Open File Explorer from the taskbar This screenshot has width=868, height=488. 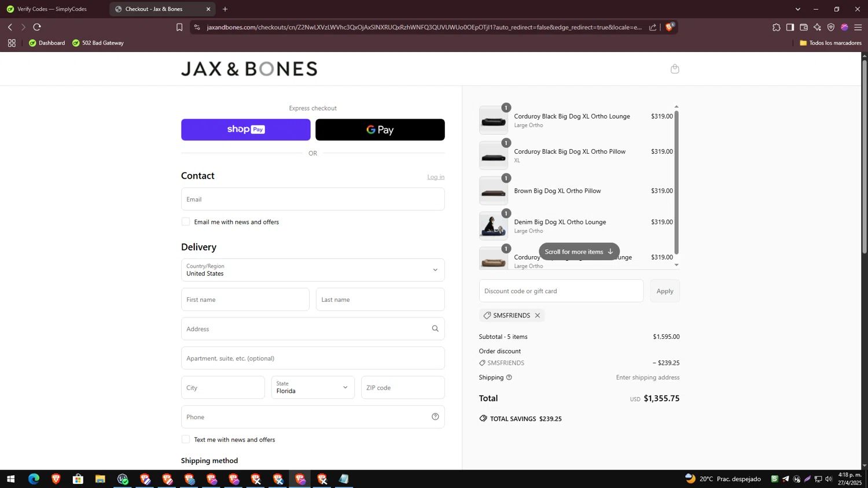(100, 479)
